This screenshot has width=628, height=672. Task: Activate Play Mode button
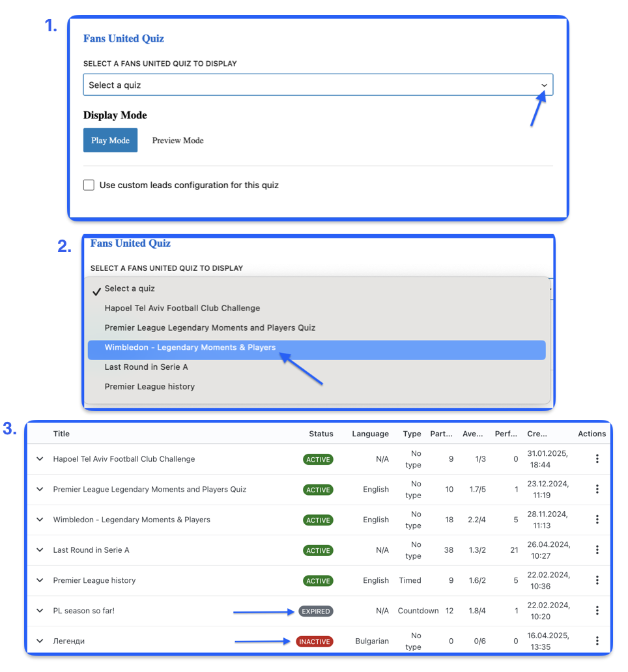tap(110, 140)
